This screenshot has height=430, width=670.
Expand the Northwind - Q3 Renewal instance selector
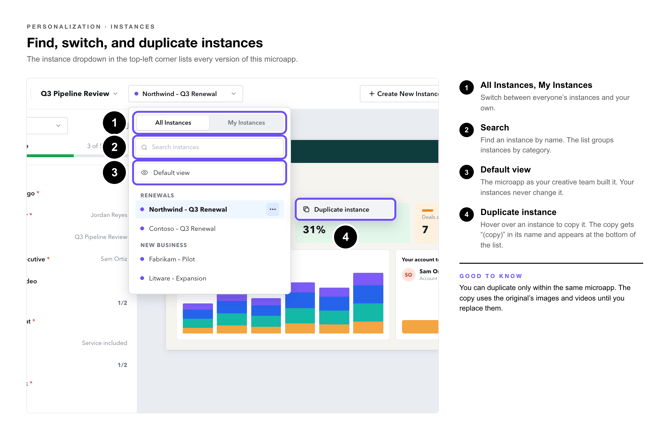(x=185, y=94)
